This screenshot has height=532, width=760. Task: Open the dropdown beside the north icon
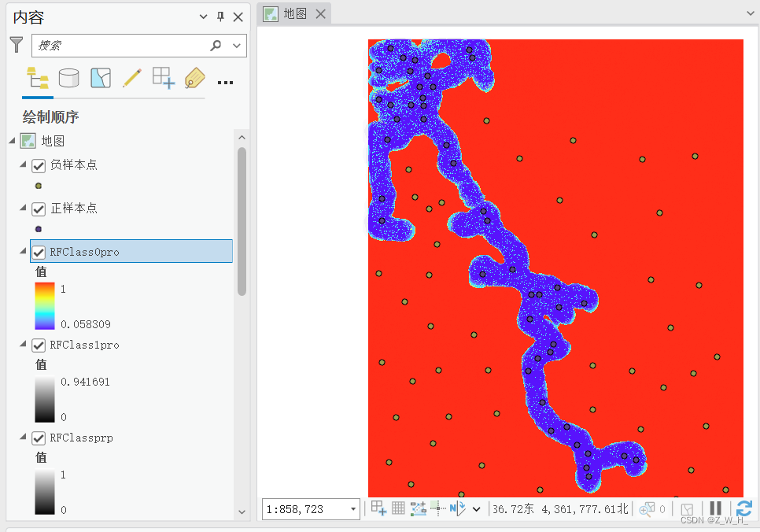coord(477,509)
